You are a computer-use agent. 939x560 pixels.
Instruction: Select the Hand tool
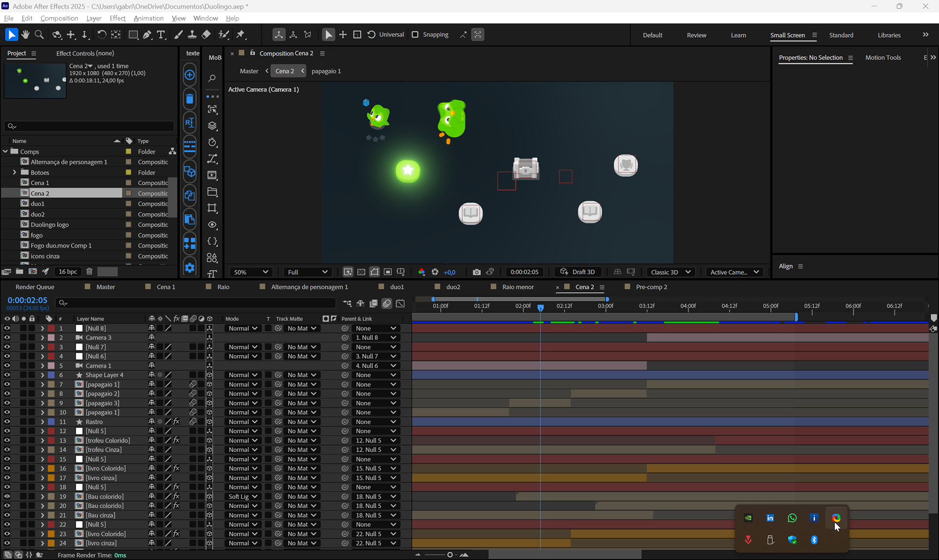coord(25,35)
